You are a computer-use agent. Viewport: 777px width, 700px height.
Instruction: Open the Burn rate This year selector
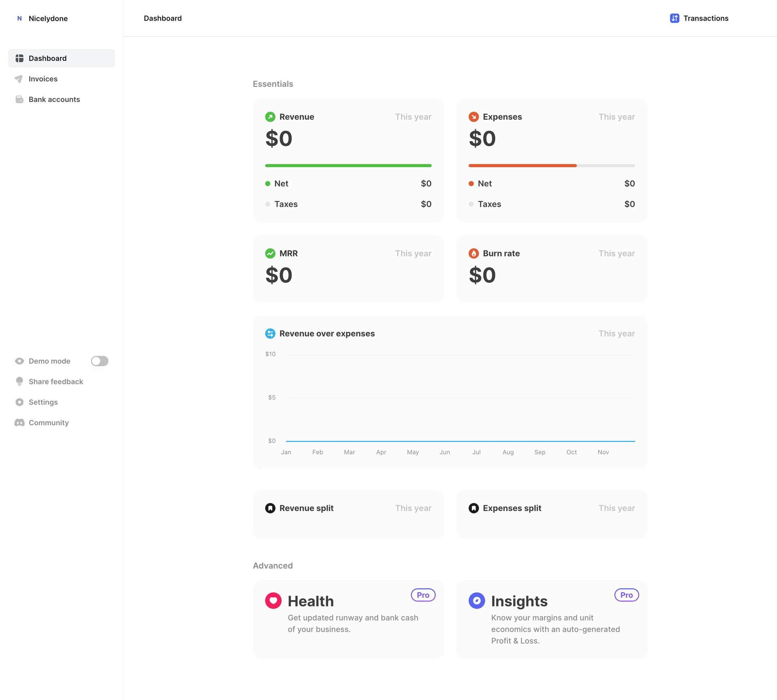tap(616, 253)
